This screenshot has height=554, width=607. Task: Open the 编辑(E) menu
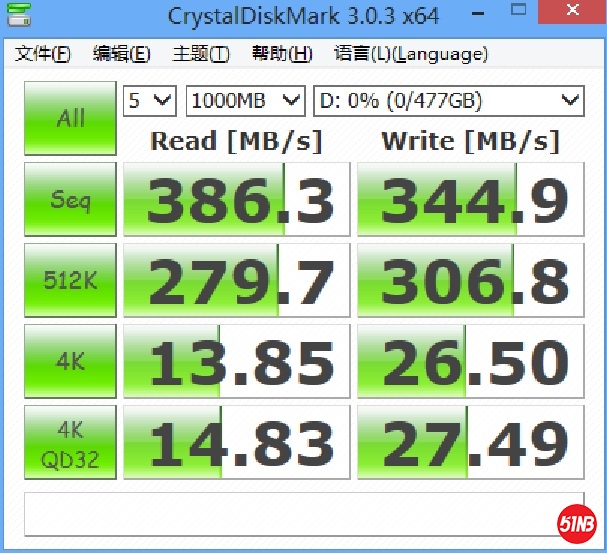[121, 54]
